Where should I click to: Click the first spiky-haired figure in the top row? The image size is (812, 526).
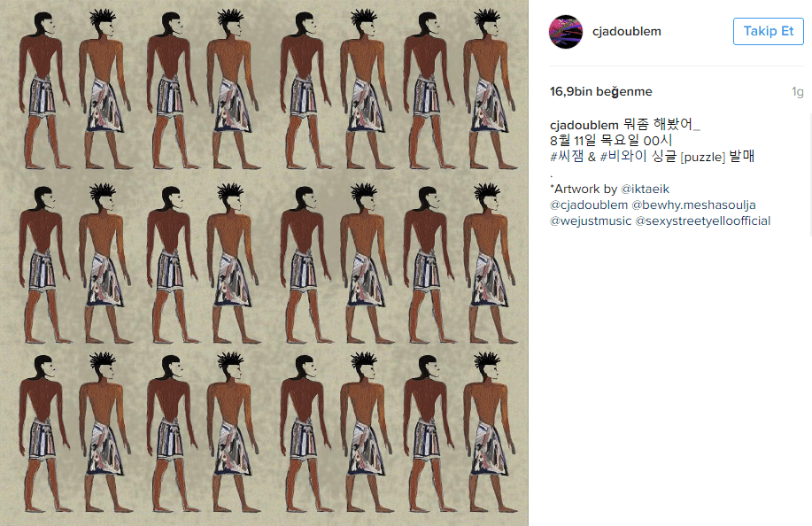104,88
